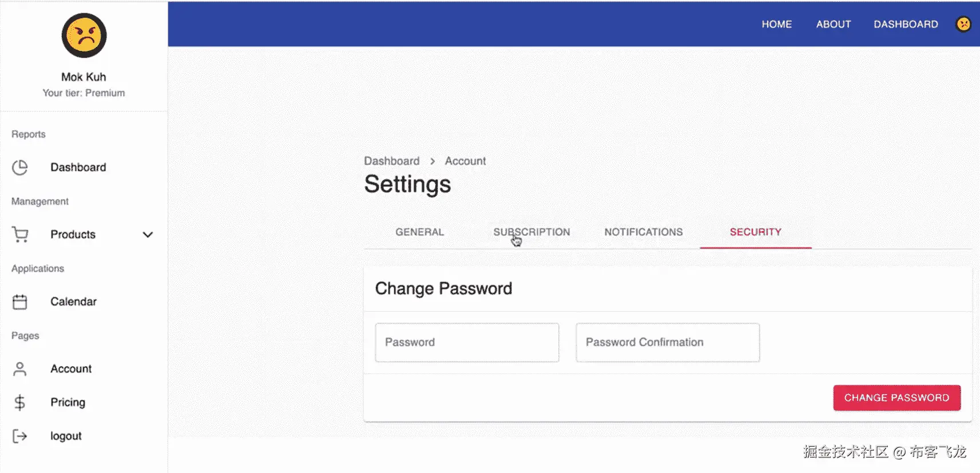Image resolution: width=980 pixels, height=473 pixels.
Task: Select the Security tab
Action: tap(755, 232)
